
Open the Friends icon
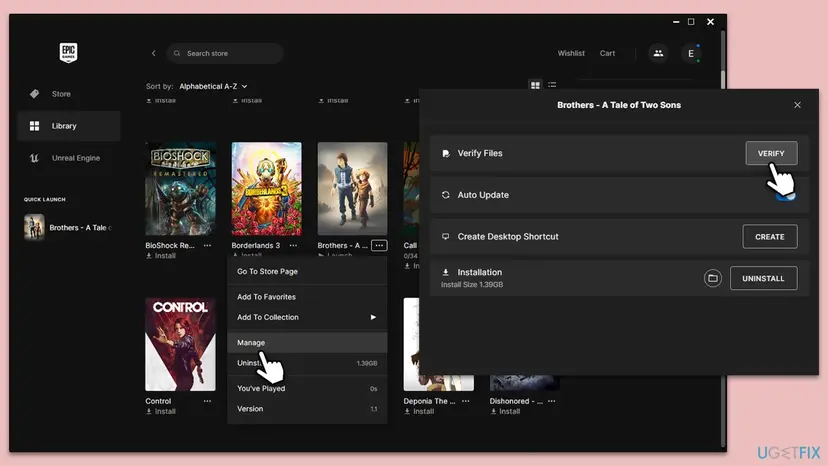click(x=658, y=53)
